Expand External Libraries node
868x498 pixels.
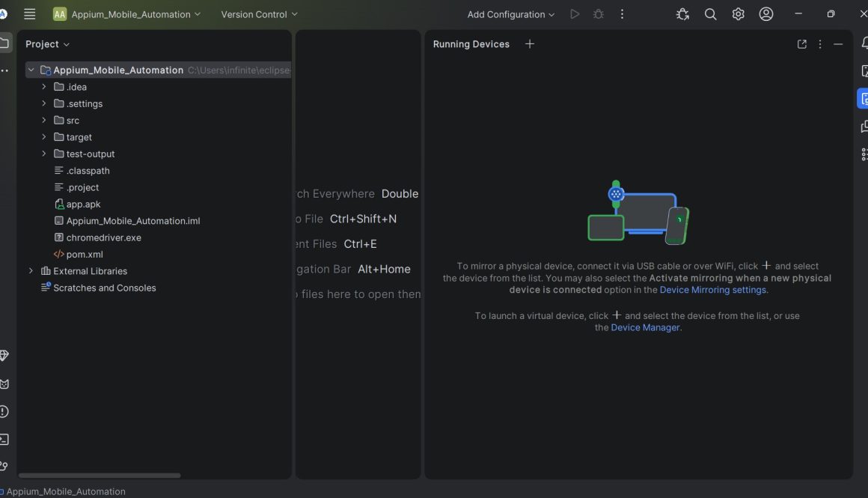(x=31, y=271)
